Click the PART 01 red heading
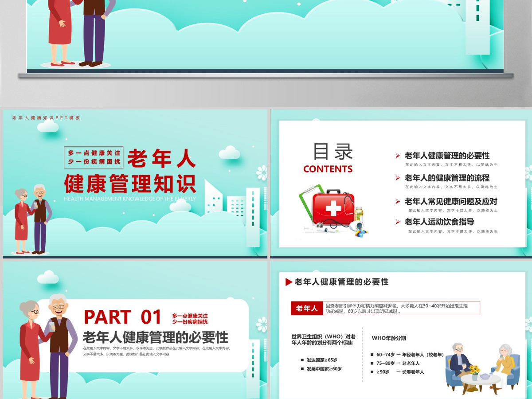The image size is (532, 399). tap(123, 317)
